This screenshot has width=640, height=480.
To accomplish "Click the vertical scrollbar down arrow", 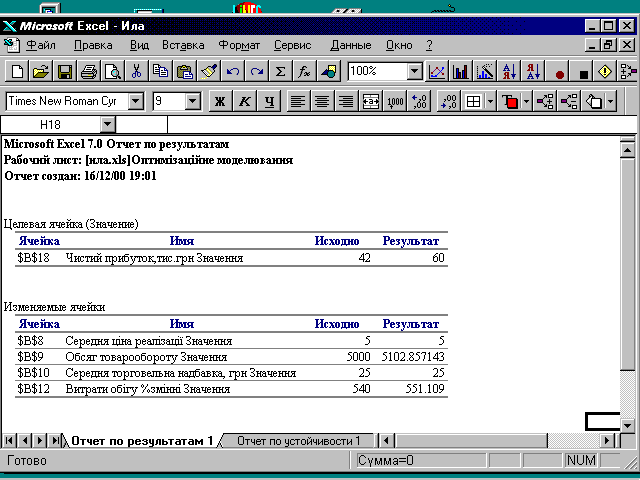I will 628,426.
